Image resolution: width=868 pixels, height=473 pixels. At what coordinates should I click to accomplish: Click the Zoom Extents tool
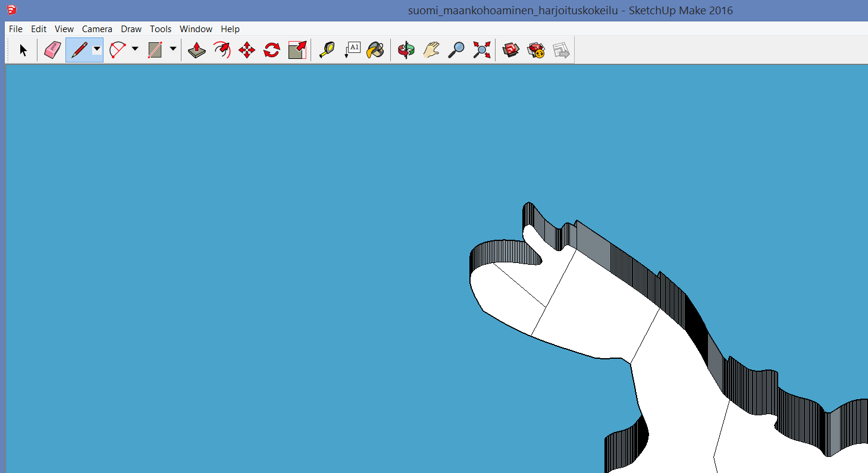481,50
